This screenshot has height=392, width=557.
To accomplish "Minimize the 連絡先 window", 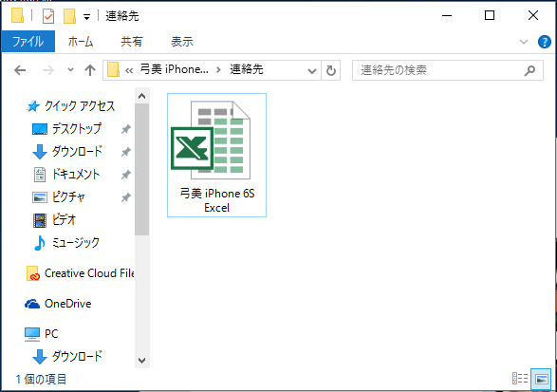I will (447, 15).
